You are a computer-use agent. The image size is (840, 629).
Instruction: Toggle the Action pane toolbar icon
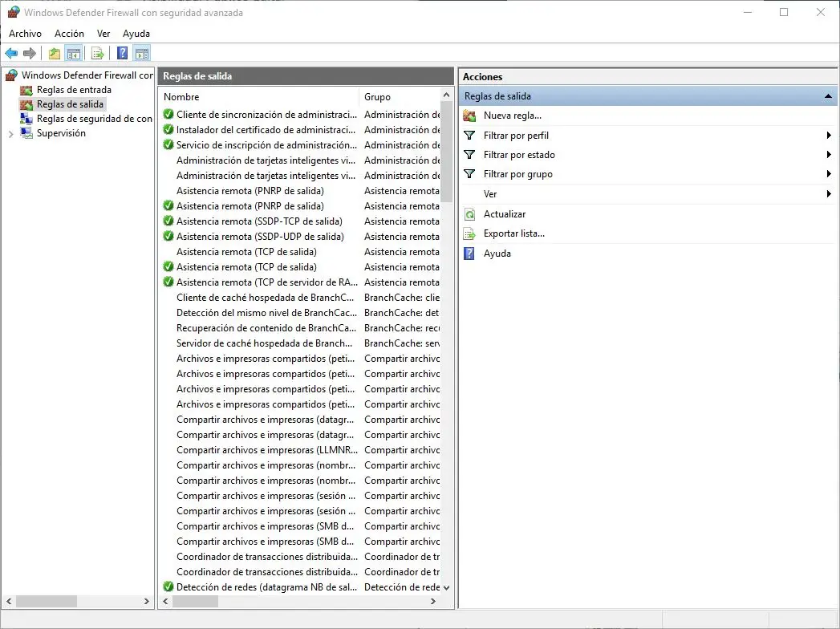click(x=142, y=53)
